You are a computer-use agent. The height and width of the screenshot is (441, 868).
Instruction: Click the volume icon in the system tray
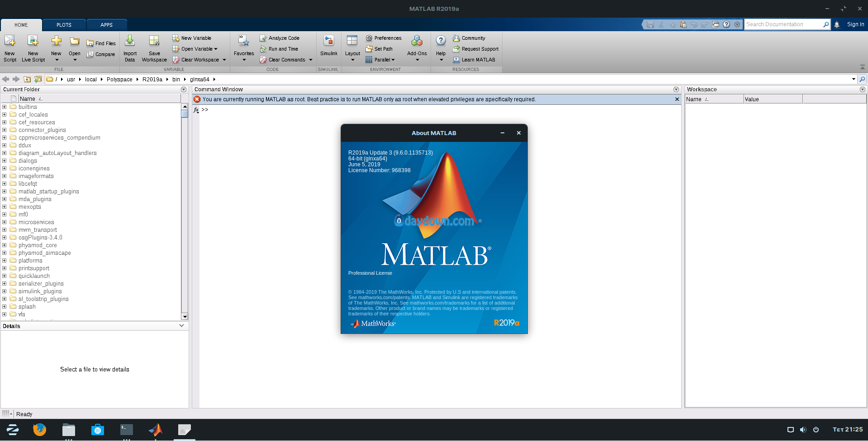pyautogui.click(x=803, y=430)
